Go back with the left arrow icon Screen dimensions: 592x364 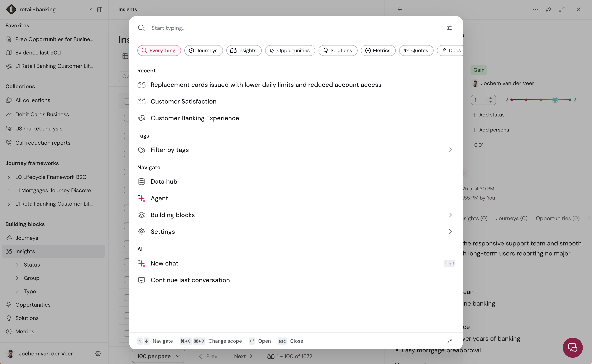[x=400, y=9]
